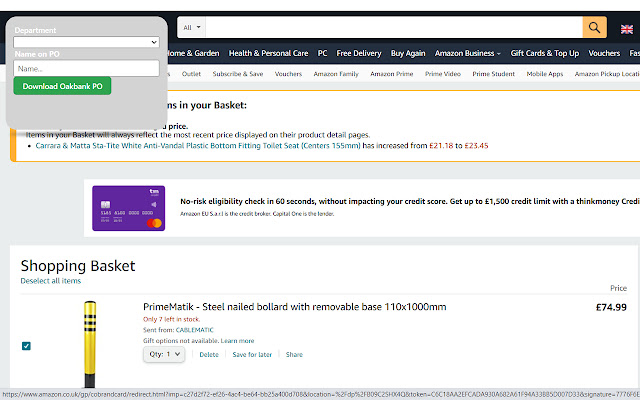This screenshot has width=640, height=400.
Task: Open the Vouchers item in the main nav bar
Action: [604, 53]
